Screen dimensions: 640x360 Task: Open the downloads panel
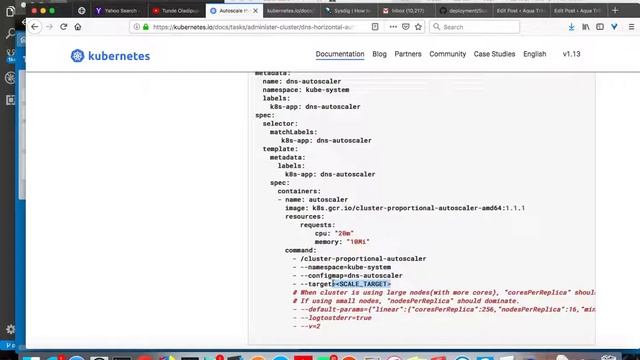[571, 27]
